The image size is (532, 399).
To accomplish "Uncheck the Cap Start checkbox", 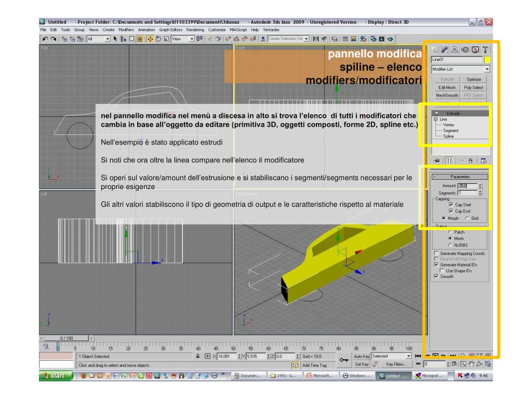I will tap(450, 205).
